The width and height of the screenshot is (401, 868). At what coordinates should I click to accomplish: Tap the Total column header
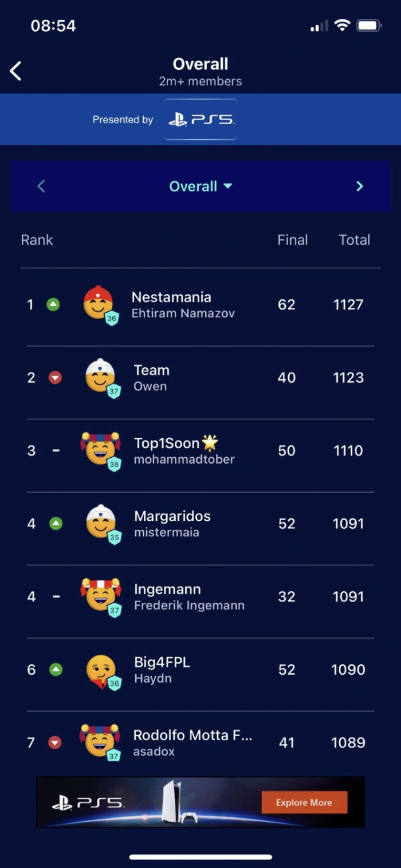(x=354, y=240)
